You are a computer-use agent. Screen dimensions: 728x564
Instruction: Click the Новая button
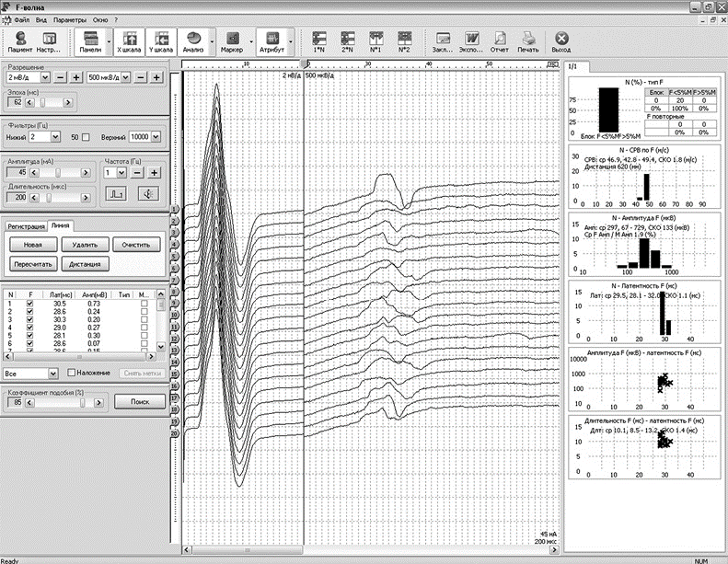coord(33,245)
